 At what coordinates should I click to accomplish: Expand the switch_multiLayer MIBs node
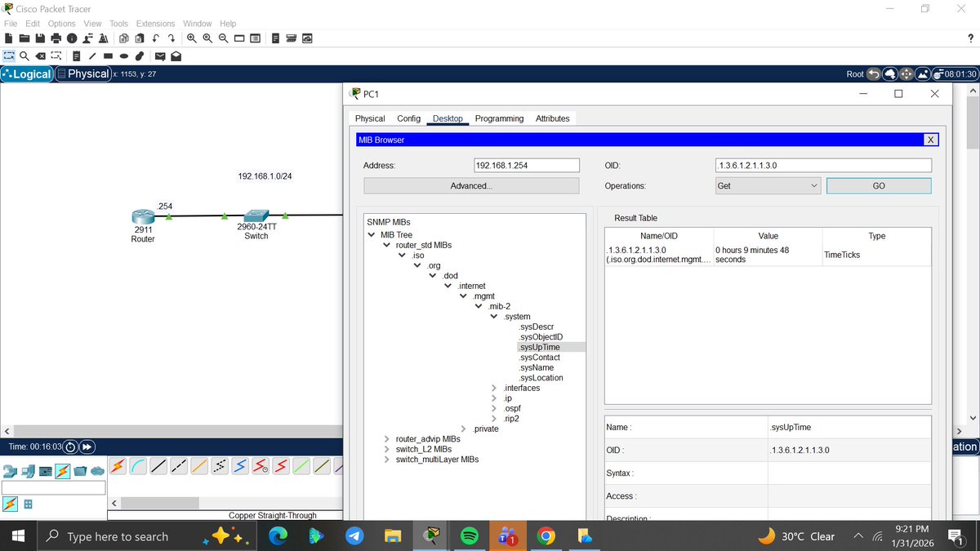coord(387,460)
